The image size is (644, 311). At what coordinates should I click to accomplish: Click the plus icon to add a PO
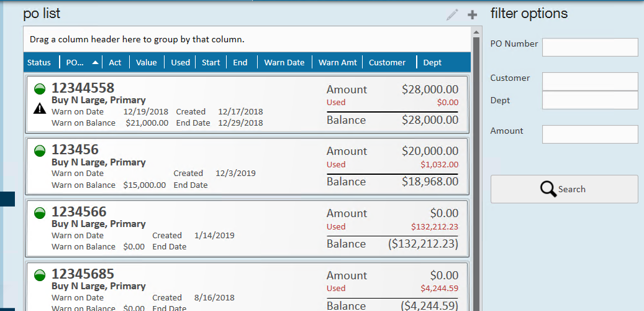pyautogui.click(x=473, y=15)
